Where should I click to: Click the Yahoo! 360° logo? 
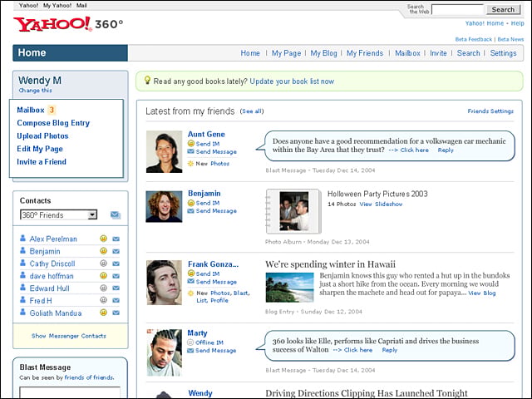(x=68, y=24)
